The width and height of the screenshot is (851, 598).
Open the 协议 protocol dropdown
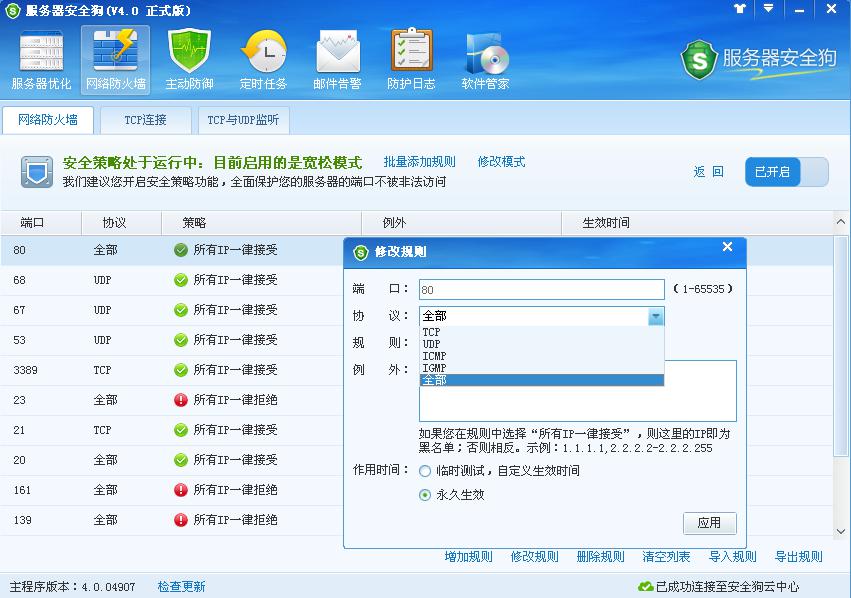click(x=657, y=316)
